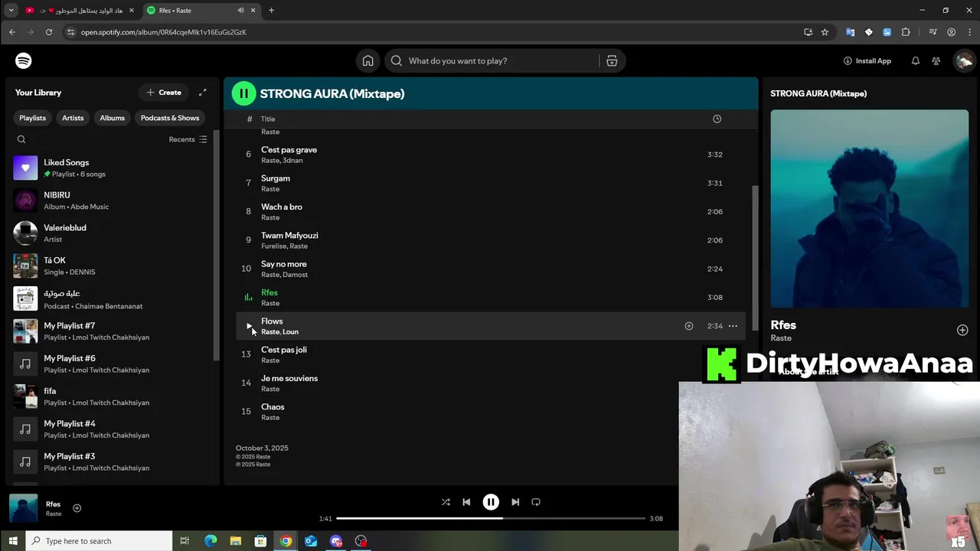Click now-playing thumbnail in player bar
This screenshot has width=980, height=551.
[23, 508]
